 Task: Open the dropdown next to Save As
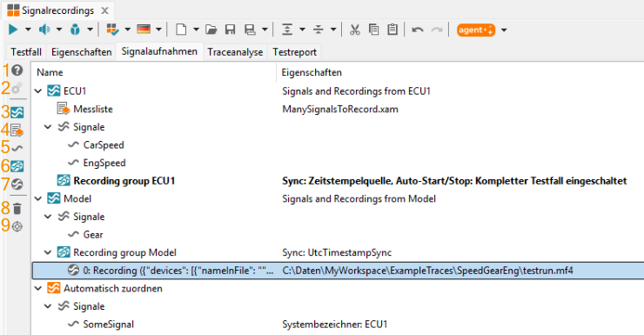[265, 30]
